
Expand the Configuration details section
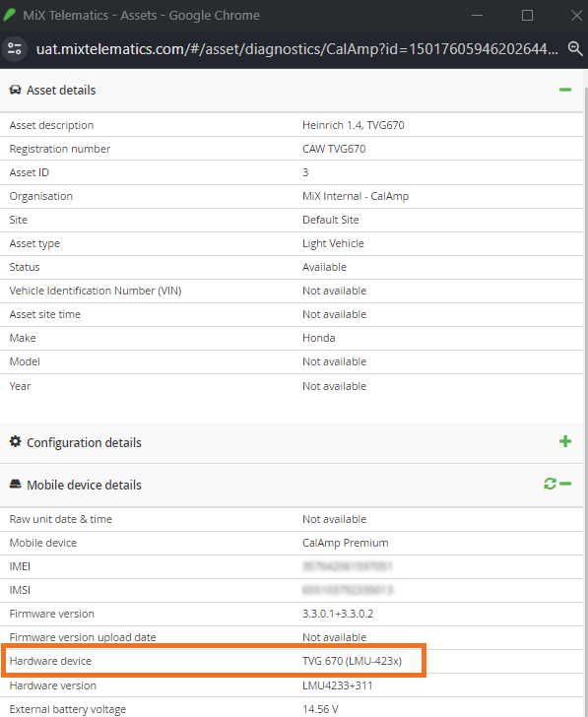(565, 441)
